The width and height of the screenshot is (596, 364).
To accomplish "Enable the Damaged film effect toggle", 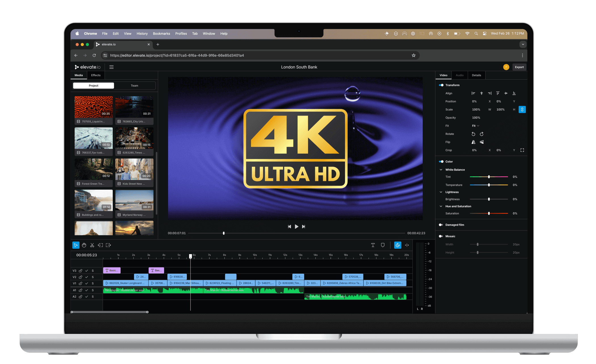I will tap(441, 225).
